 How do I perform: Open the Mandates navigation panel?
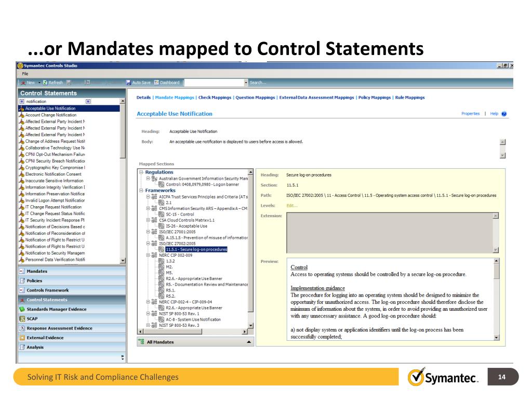tap(72, 271)
